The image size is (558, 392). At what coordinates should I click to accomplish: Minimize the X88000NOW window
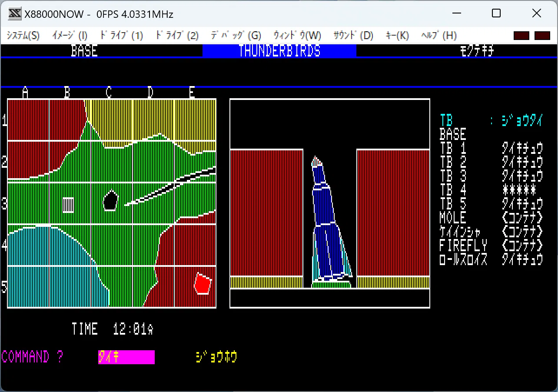(456, 13)
